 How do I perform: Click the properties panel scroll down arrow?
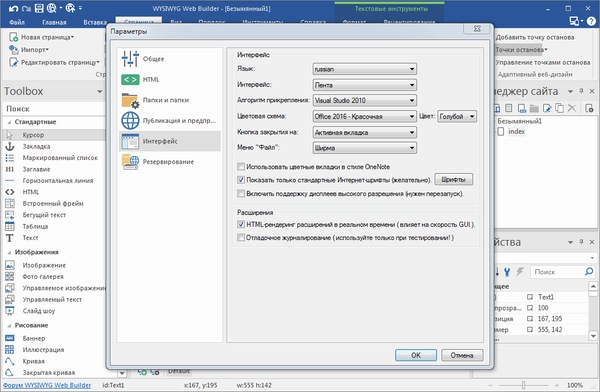coord(593,336)
